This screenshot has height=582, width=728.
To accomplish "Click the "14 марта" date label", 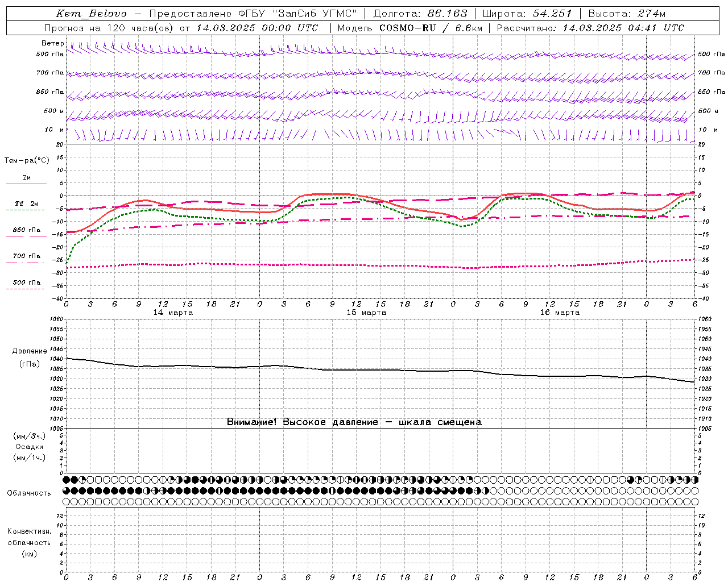I will pos(173,313).
